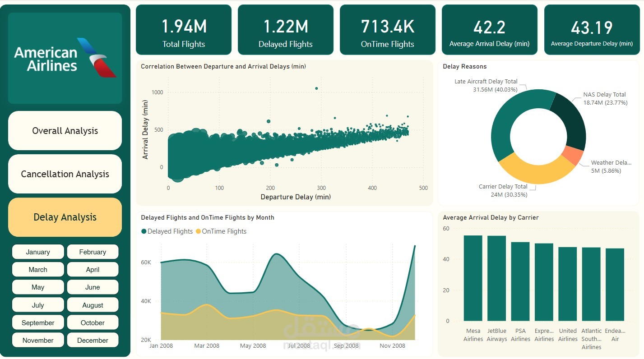Viewport: 644px width, 359px height.
Task: Choose May in month slicer
Action: point(38,287)
